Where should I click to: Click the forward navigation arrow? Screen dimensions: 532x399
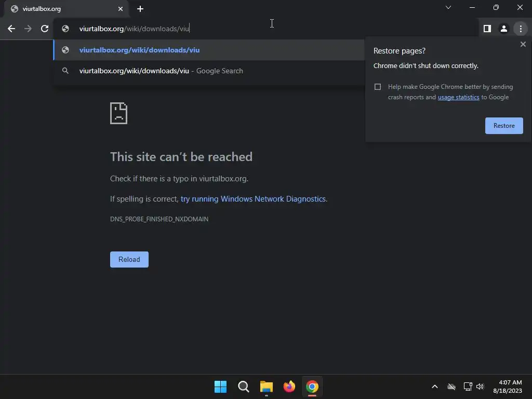tap(28, 29)
